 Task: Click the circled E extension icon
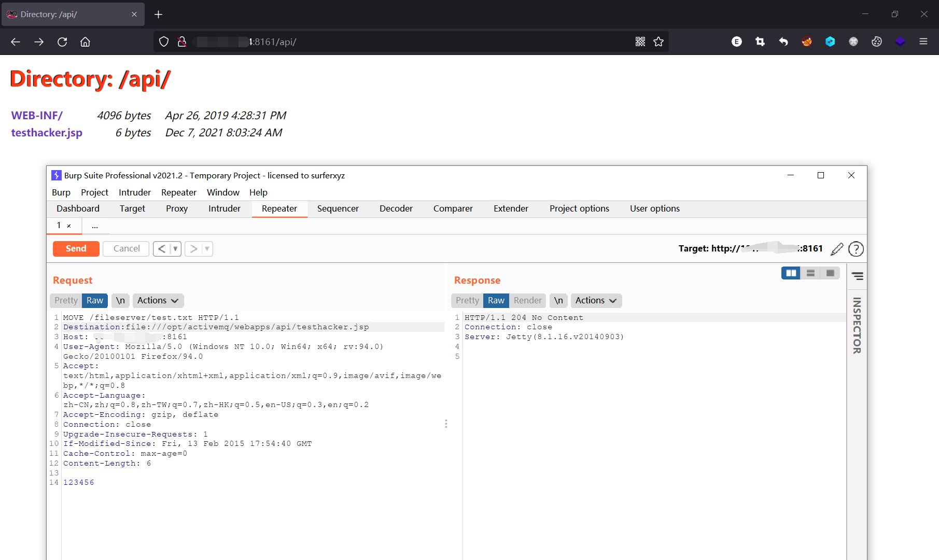point(737,42)
